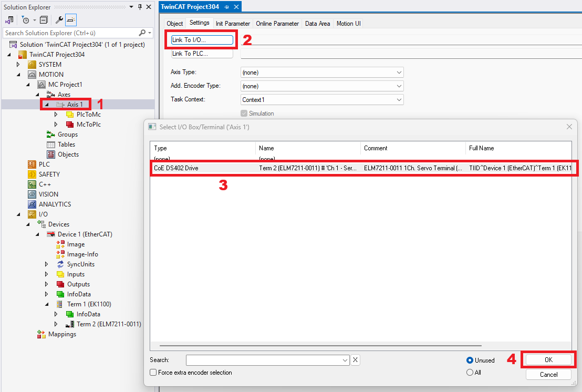
Task: Select the ANALYTICS node icon
Action: click(32, 204)
